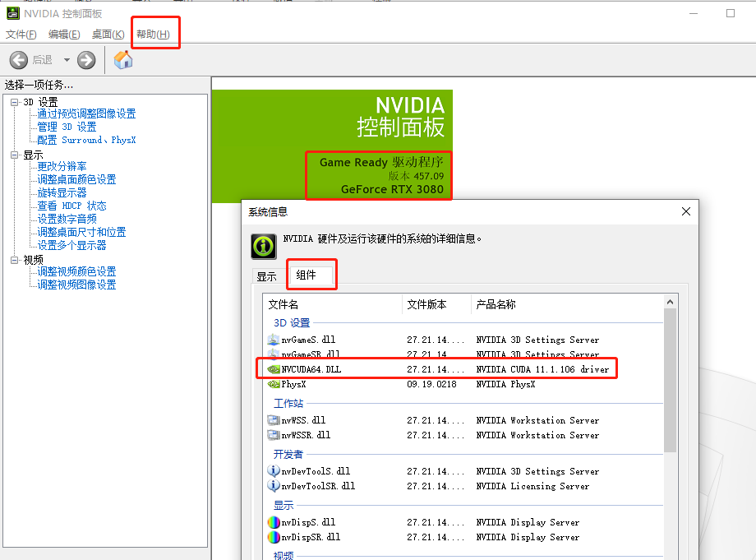Sort by 文件版本 column header
The width and height of the screenshot is (756, 560).
coord(436,304)
